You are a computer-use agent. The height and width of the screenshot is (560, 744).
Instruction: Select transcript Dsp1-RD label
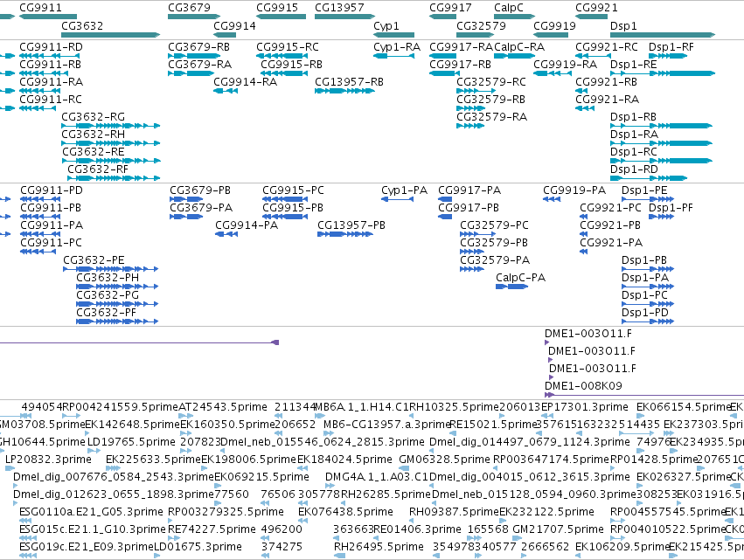coord(634,169)
